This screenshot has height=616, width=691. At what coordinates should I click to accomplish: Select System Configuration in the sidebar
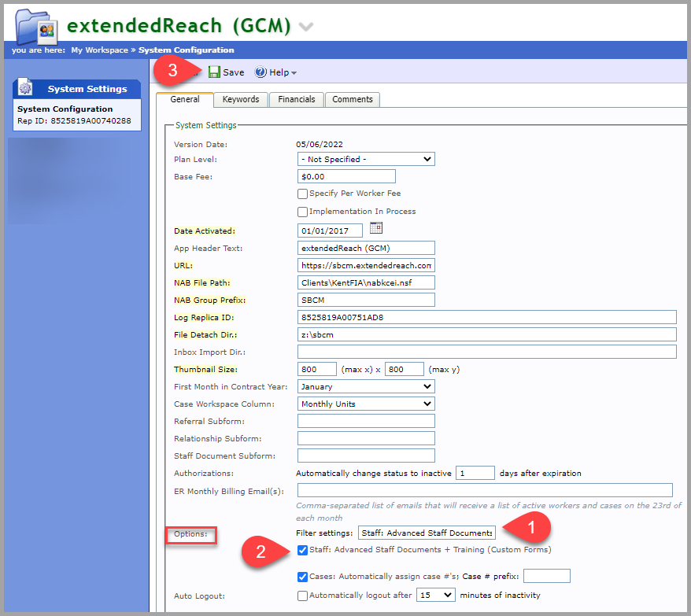pyautogui.click(x=65, y=109)
